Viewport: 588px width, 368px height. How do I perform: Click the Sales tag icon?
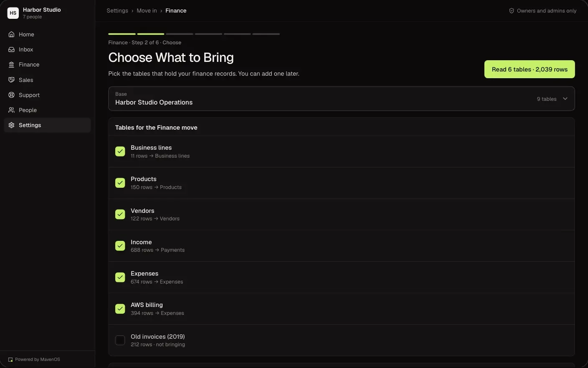(11, 80)
